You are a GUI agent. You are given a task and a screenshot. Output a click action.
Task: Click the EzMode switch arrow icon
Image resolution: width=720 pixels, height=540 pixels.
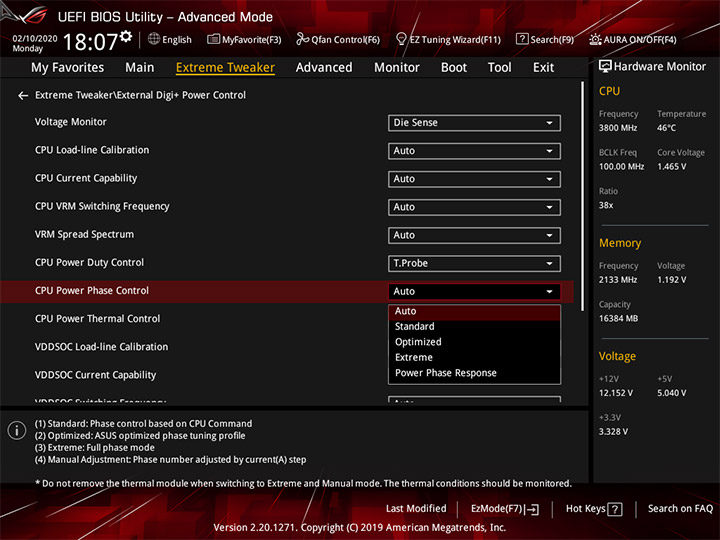[532, 509]
